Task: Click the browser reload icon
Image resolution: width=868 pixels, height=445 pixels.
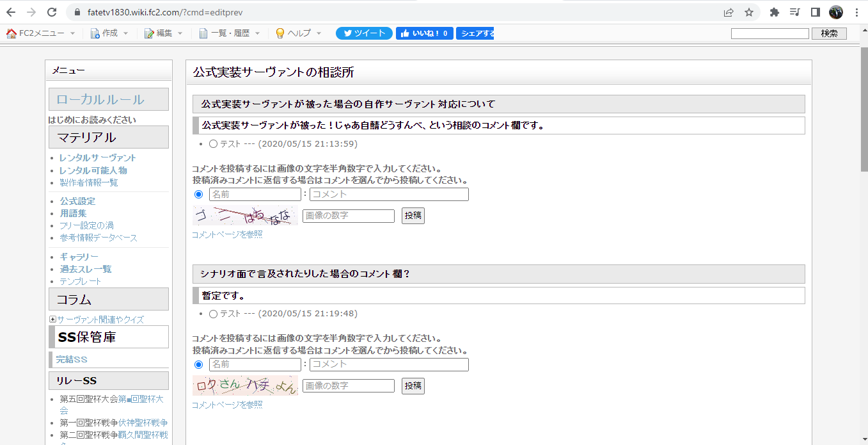Action: coord(52,12)
